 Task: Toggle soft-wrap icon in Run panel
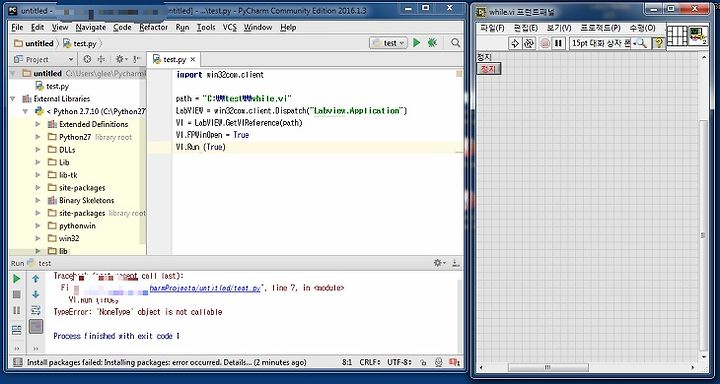coord(35,310)
